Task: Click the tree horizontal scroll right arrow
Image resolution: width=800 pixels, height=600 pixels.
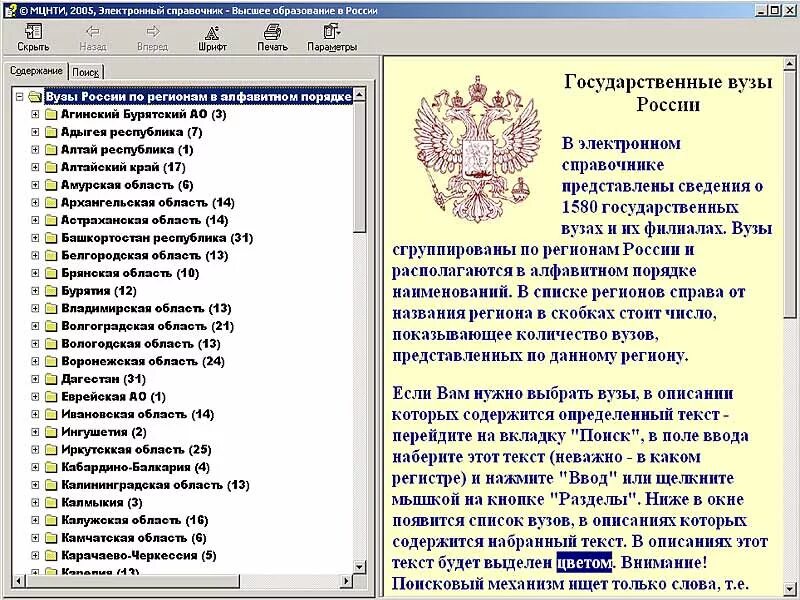Action: pos(346,581)
